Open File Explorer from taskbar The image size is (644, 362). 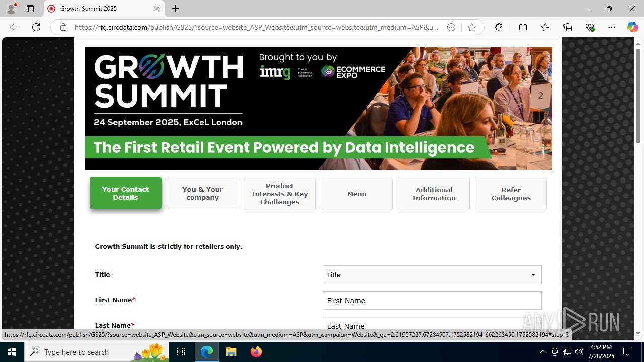[x=231, y=352]
